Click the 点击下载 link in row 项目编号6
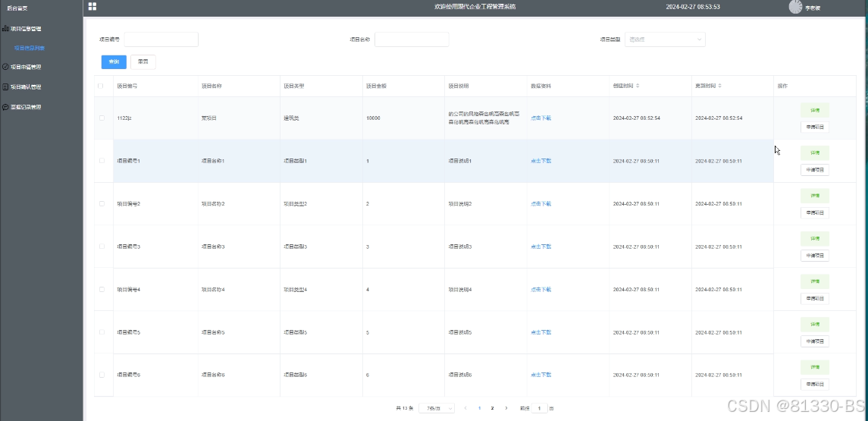 (541, 375)
